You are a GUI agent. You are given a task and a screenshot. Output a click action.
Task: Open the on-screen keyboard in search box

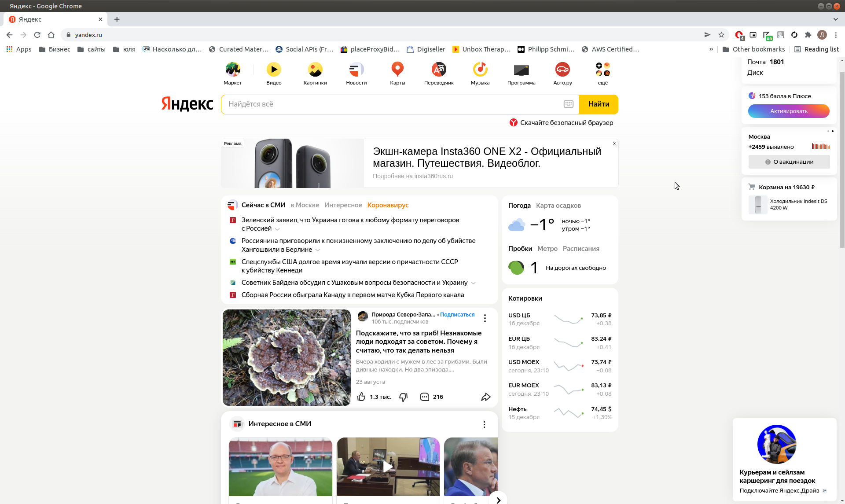pyautogui.click(x=569, y=104)
